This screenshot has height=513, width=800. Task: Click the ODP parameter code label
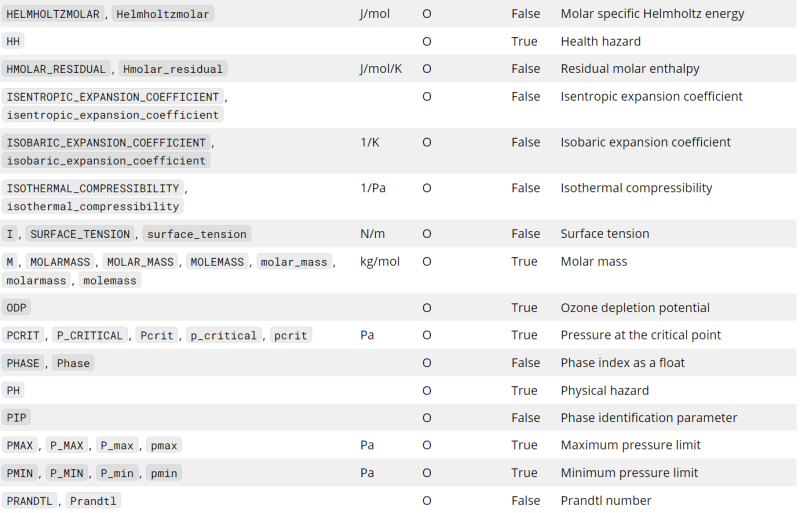click(17, 308)
